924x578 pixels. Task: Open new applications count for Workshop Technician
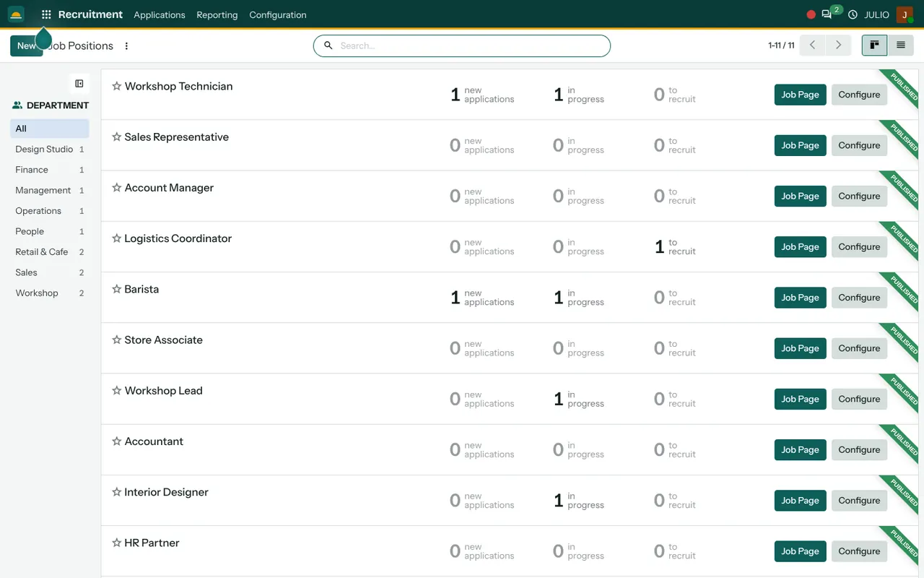[x=482, y=95]
